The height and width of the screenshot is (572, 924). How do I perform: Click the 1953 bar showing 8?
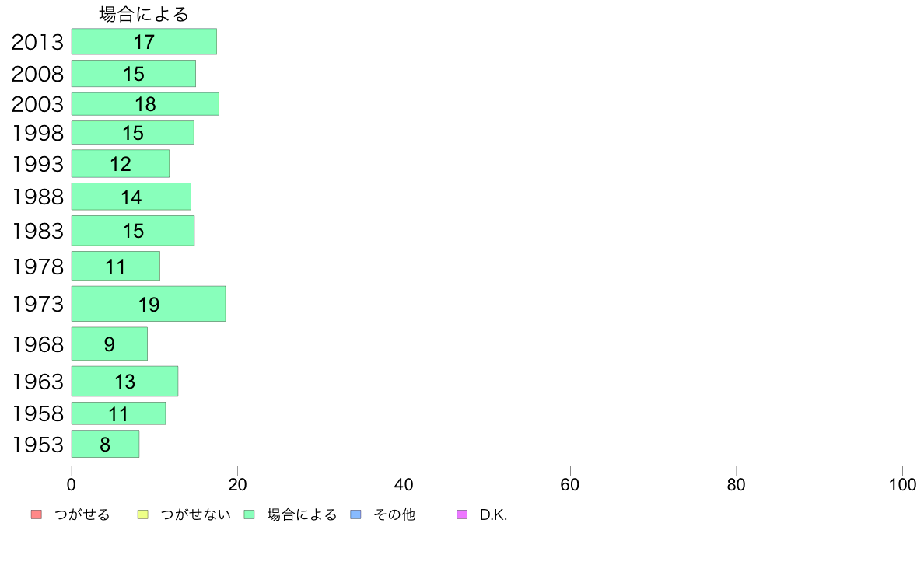click(106, 445)
